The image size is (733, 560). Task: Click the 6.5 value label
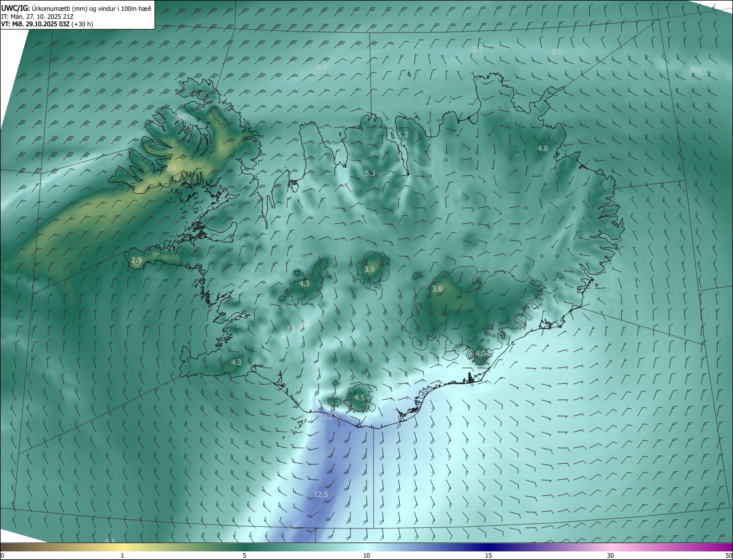click(110, 541)
